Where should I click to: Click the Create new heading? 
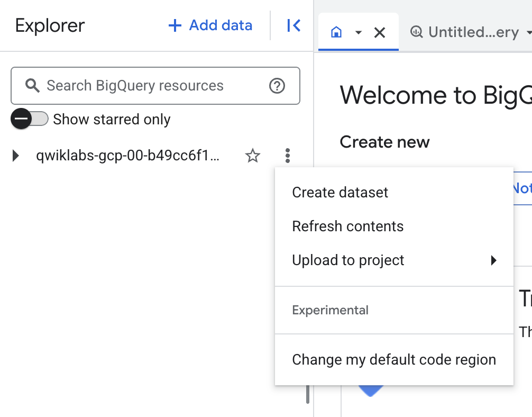point(385,142)
